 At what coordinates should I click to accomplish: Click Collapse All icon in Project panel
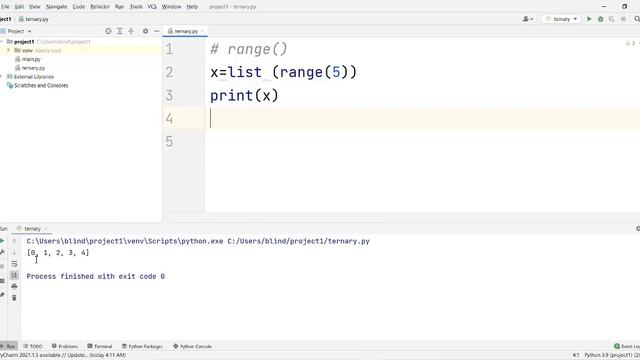tap(131, 31)
